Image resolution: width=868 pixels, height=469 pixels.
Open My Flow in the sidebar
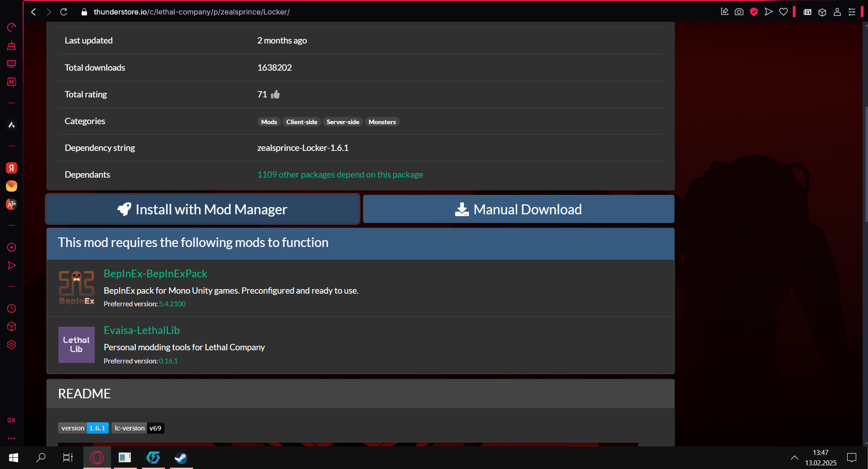(12, 266)
